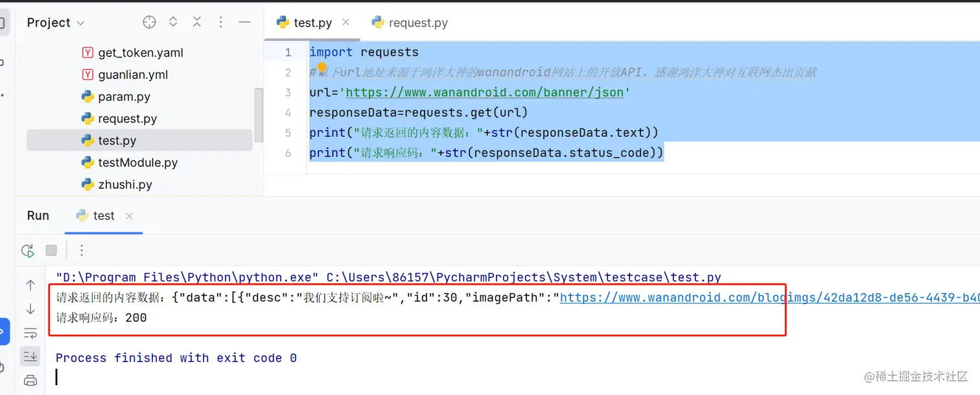Open the Project view dropdown
The width and height of the screenshot is (980, 395).
pyautogui.click(x=56, y=23)
